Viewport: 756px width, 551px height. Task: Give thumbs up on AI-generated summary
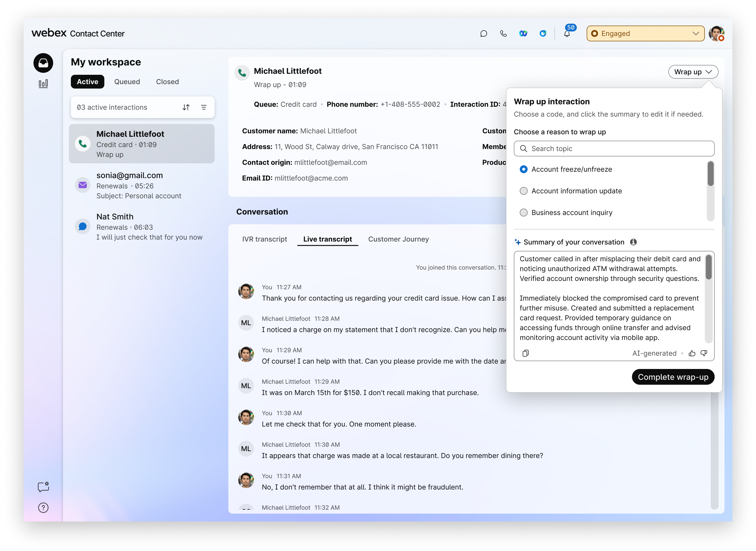(x=692, y=353)
